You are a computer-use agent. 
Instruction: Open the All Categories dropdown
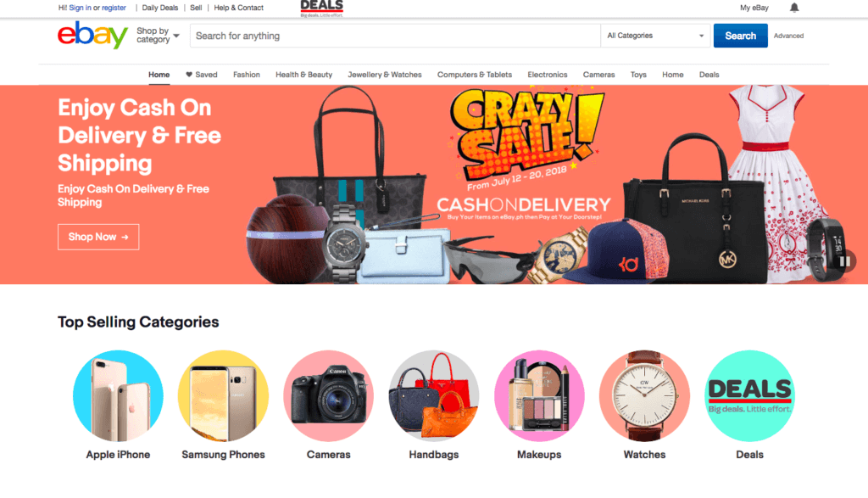(655, 36)
